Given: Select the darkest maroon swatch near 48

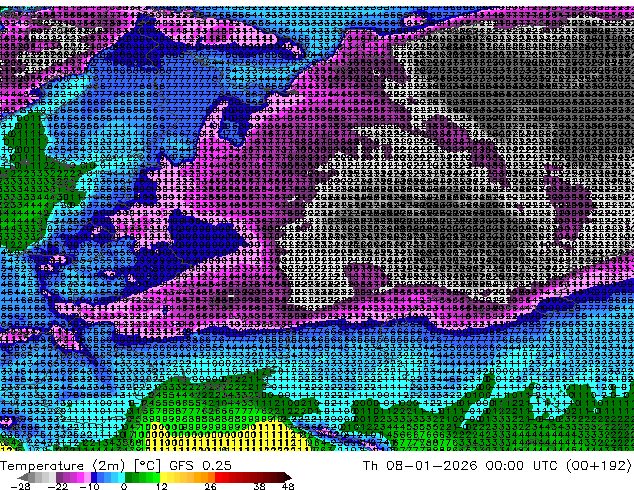Looking at the screenshot, I should pyautogui.click(x=287, y=477).
